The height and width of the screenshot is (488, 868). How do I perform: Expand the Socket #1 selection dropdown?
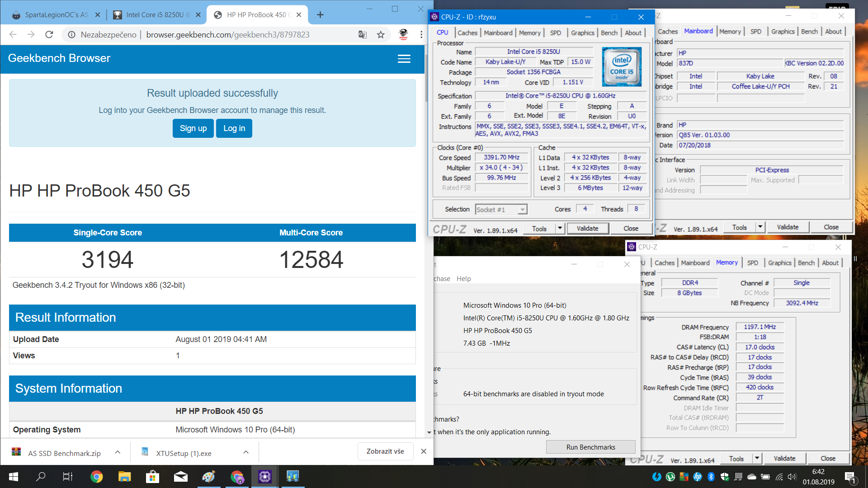point(522,210)
